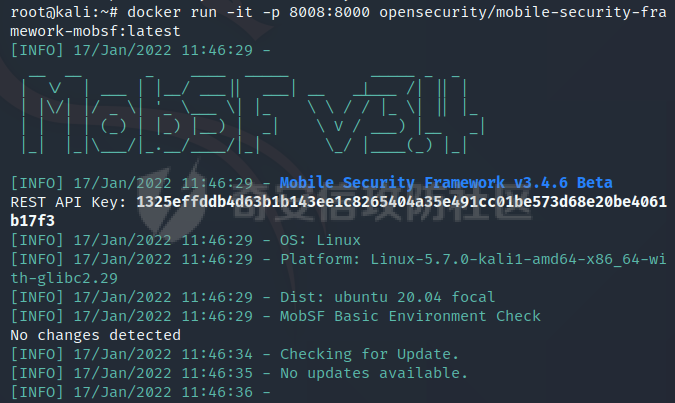
Task: Click the th-glibc2.29 wrapped text
Action: click(64, 278)
